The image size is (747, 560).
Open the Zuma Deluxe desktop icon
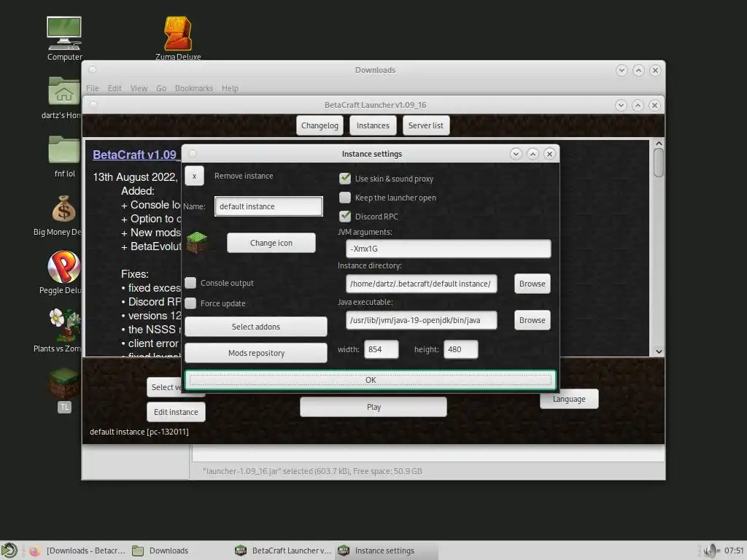point(178,39)
